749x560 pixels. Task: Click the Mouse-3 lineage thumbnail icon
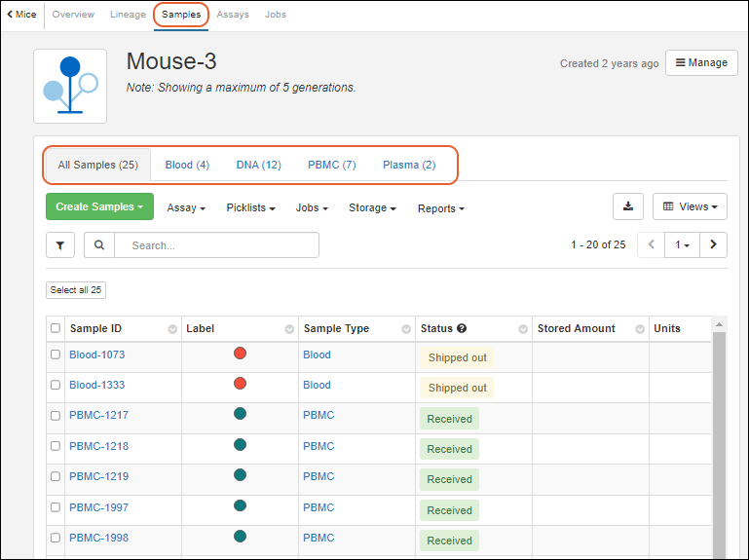click(70, 87)
